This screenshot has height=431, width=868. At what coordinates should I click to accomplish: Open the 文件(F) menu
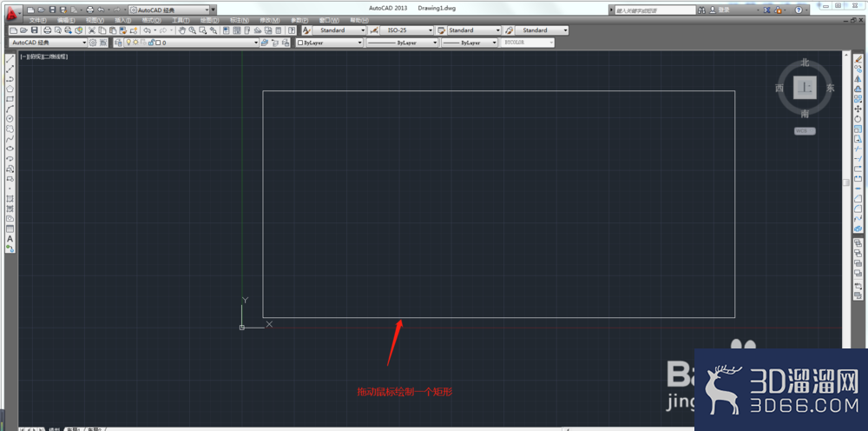pos(37,21)
